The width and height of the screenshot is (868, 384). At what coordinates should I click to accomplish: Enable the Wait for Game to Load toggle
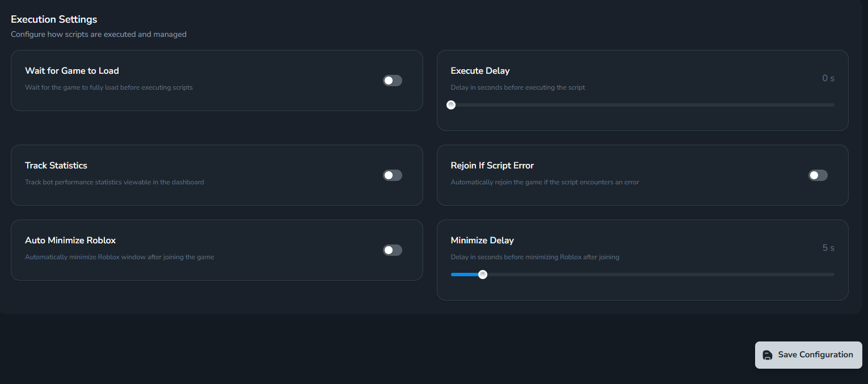(392, 81)
